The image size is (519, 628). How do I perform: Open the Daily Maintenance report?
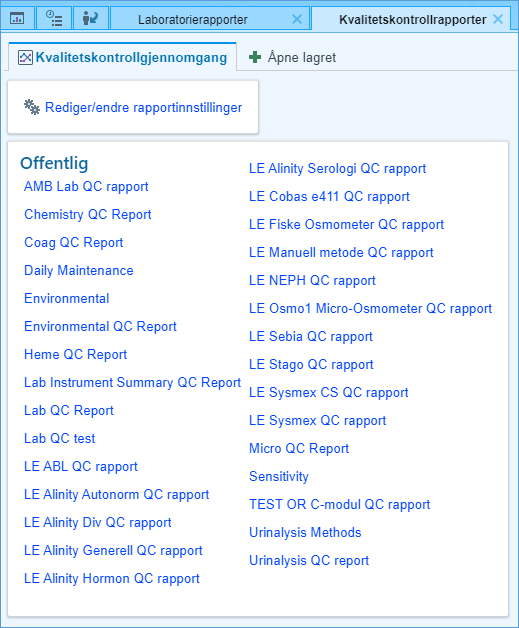click(78, 271)
